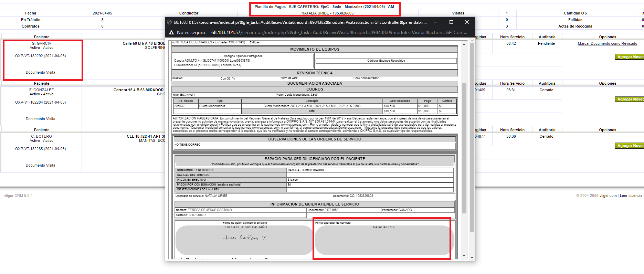Click 'MOVIMIENTO DE EQUIPOS' section header
This screenshot has height=274, width=644.
coord(315,49)
